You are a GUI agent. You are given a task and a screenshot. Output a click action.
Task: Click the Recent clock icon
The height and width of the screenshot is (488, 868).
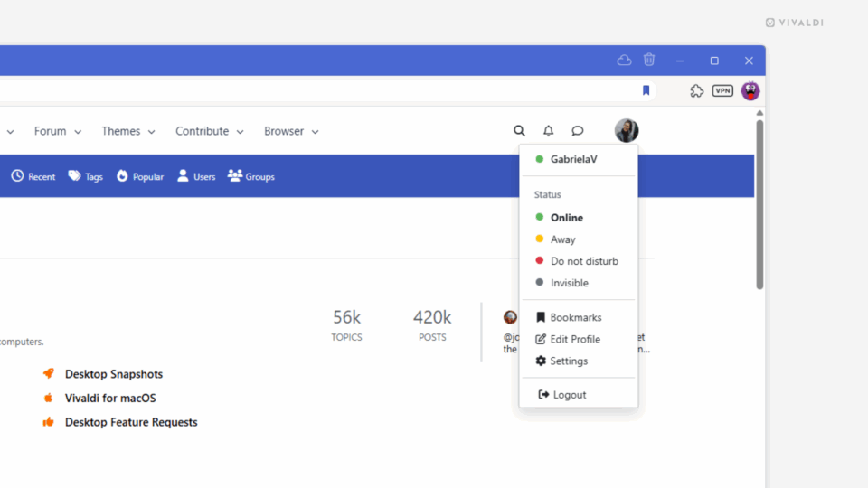[18, 176]
